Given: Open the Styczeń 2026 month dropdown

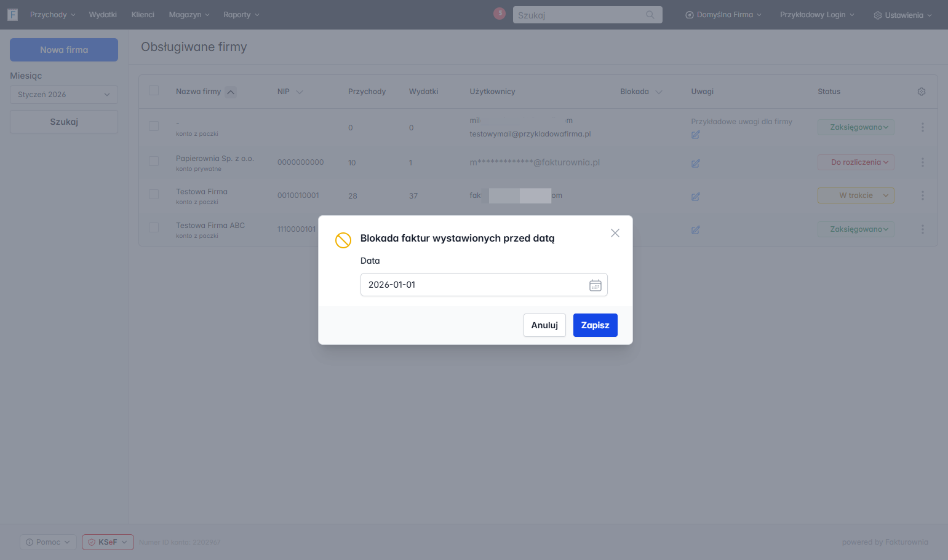Looking at the screenshot, I should [64, 95].
